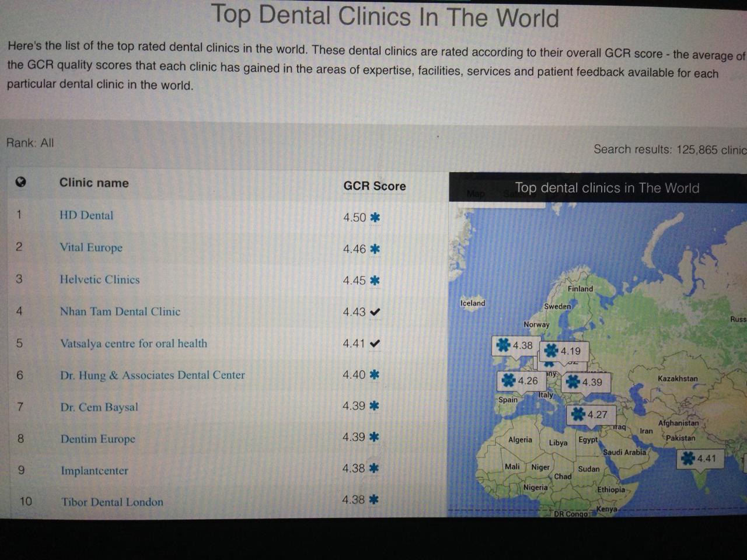
Task: Click the 4.46 score for Vital Europe
Action: pos(355,249)
